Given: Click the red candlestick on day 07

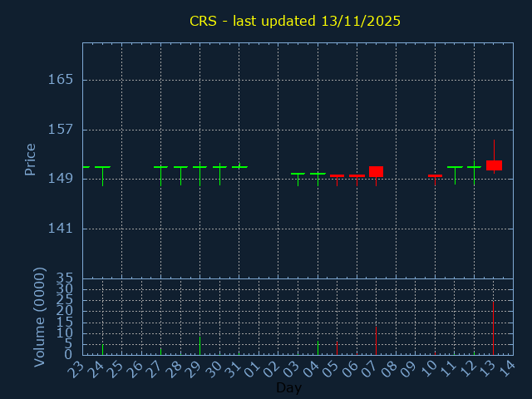Looking at the screenshot, I should click(376, 171).
